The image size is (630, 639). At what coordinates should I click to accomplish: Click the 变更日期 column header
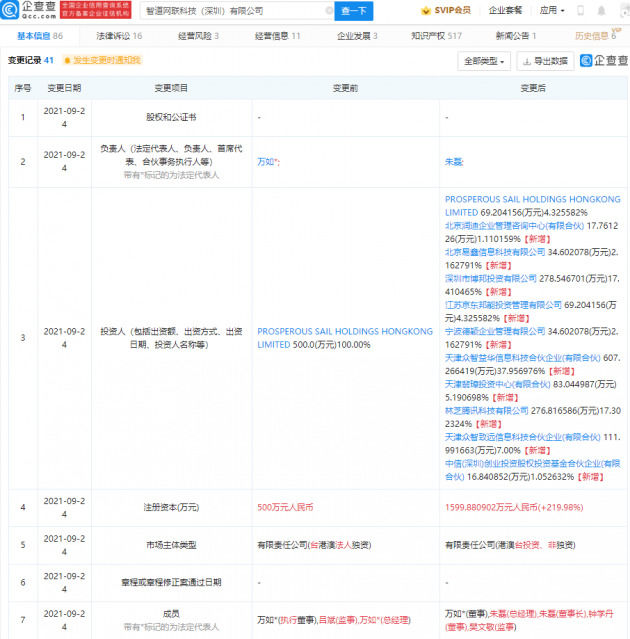click(64, 88)
